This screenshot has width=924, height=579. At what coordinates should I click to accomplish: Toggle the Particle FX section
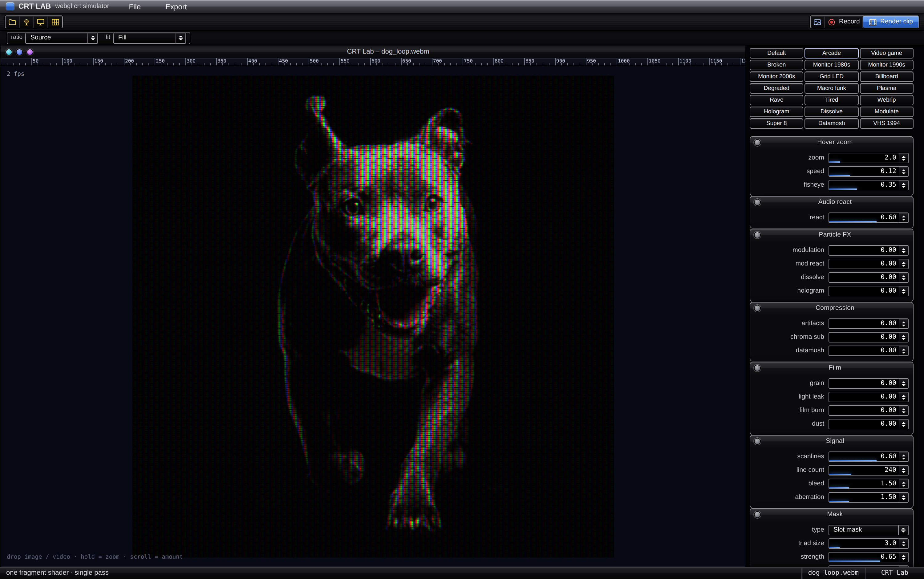757,235
